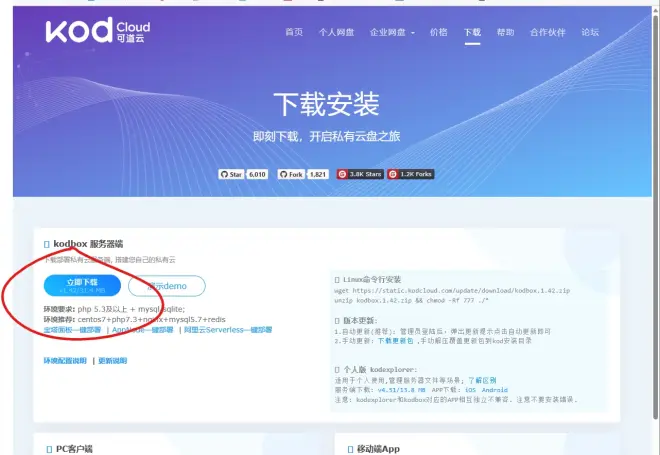Viewport: 660px width, 455px height.
Task: Open 更新说明 link
Action: (112, 361)
